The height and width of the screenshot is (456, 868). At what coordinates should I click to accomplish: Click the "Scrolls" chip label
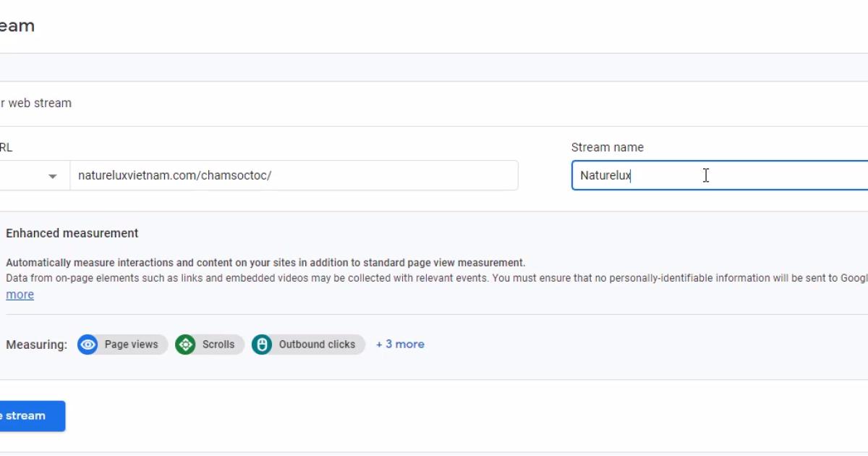click(x=218, y=345)
